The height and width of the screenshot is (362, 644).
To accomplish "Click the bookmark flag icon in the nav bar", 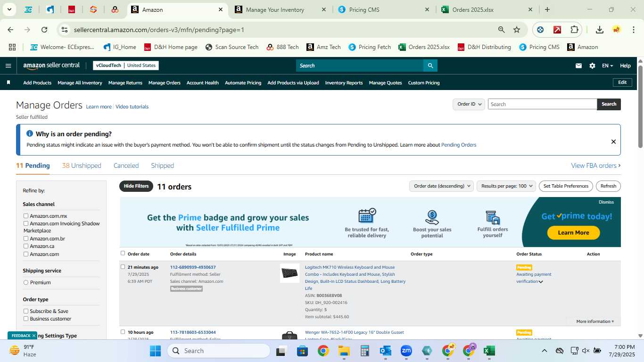I will pos(8,82).
